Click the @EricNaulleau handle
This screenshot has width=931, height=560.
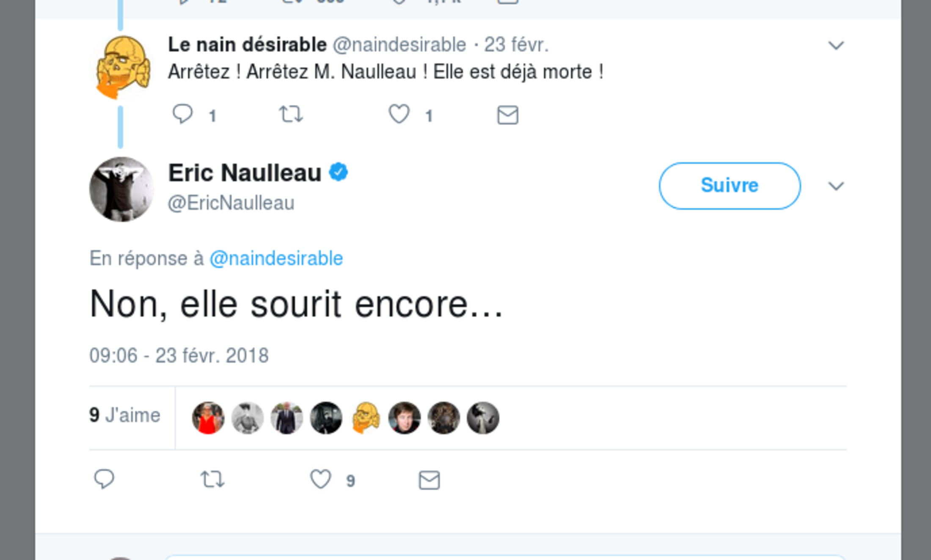point(231,203)
